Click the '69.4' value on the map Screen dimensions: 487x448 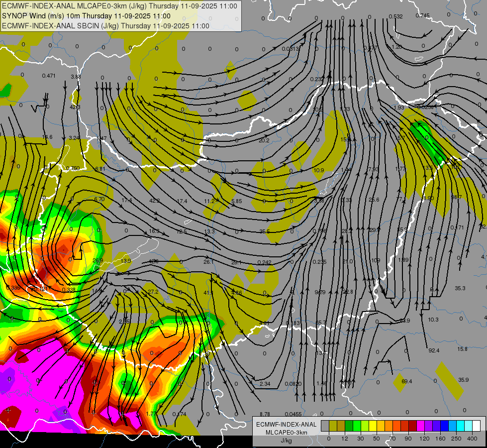[407, 381]
